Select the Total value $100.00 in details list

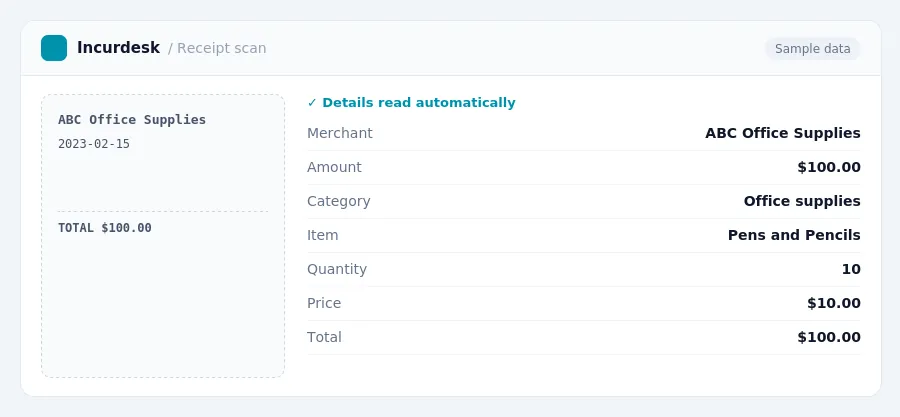coord(829,337)
